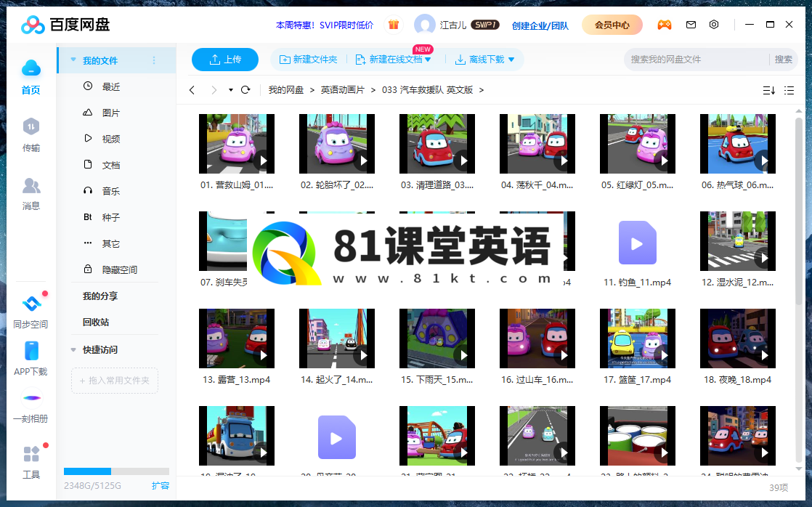Image resolution: width=812 pixels, height=507 pixels.
Task: Go forward with the right arrow
Action: click(214, 90)
